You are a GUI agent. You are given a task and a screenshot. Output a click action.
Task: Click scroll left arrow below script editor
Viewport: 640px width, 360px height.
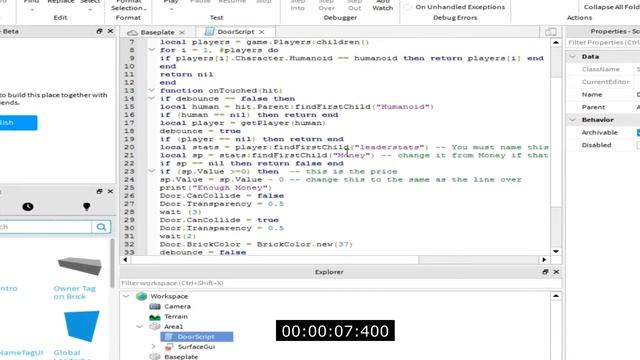pos(125,260)
